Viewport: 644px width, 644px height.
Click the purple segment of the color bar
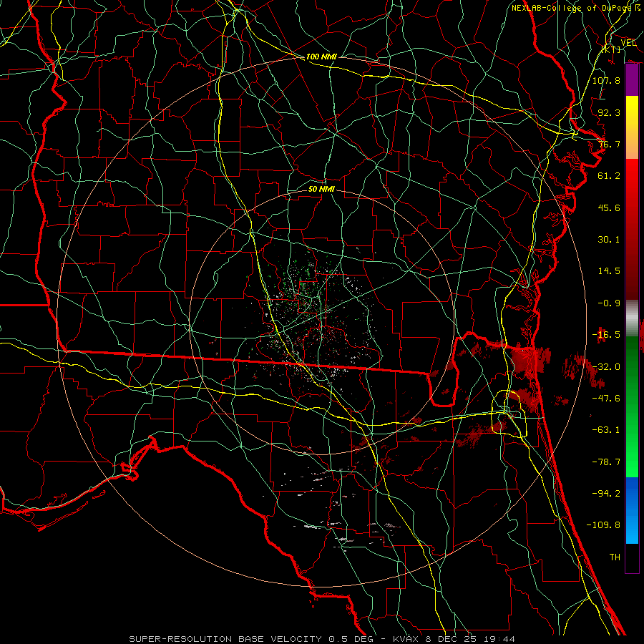tap(632, 80)
